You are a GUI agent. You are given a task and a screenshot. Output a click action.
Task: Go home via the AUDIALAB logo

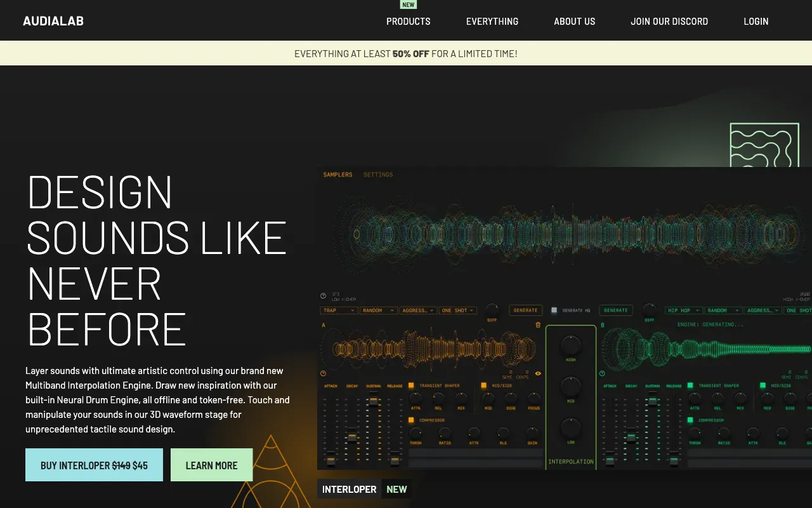53,21
